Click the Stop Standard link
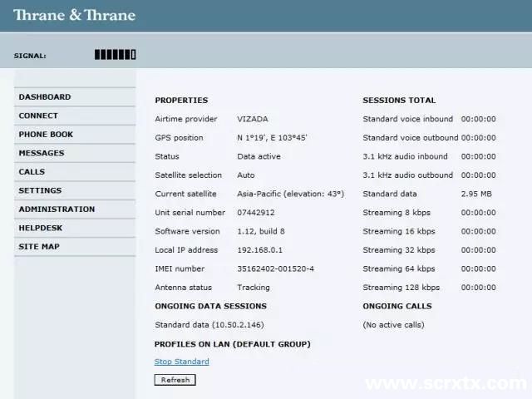Screen dimensions: 532x399 click(x=181, y=362)
